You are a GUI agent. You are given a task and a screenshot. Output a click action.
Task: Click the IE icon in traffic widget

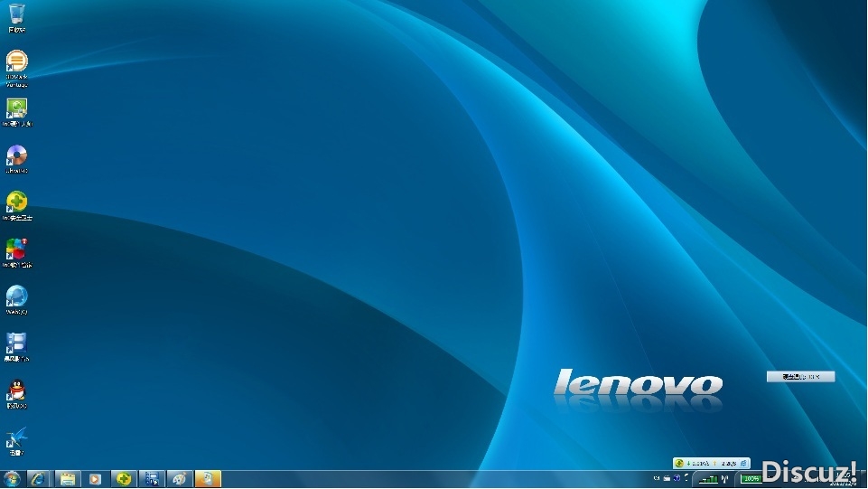[x=744, y=463]
